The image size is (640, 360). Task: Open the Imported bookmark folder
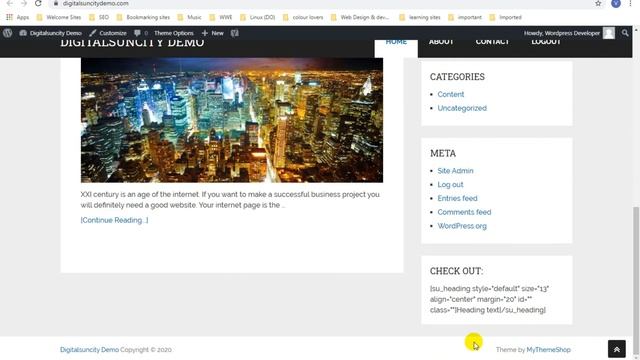505,17
